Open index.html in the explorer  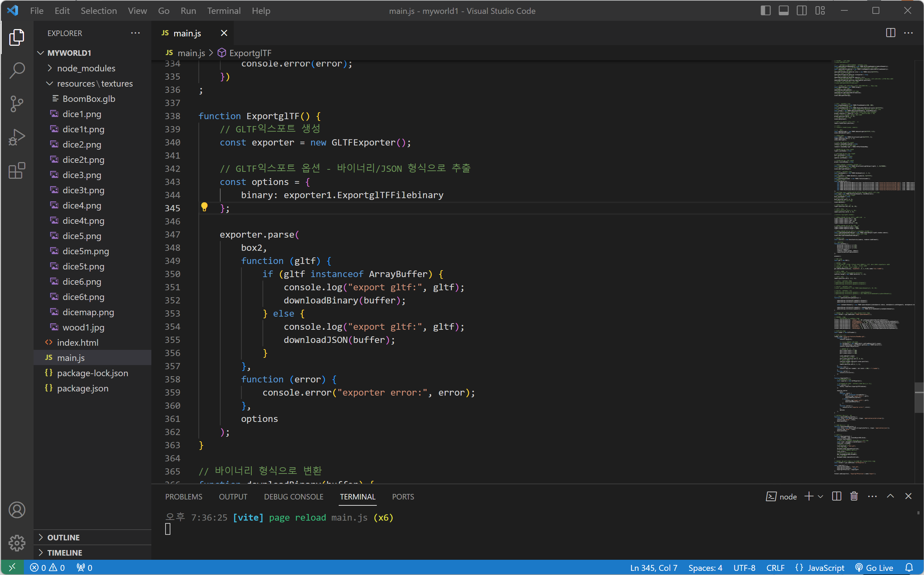coord(78,343)
